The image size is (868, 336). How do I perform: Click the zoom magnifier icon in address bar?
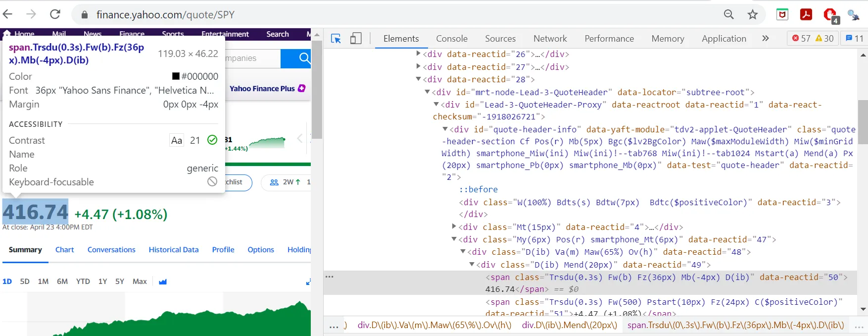click(728, 14)
